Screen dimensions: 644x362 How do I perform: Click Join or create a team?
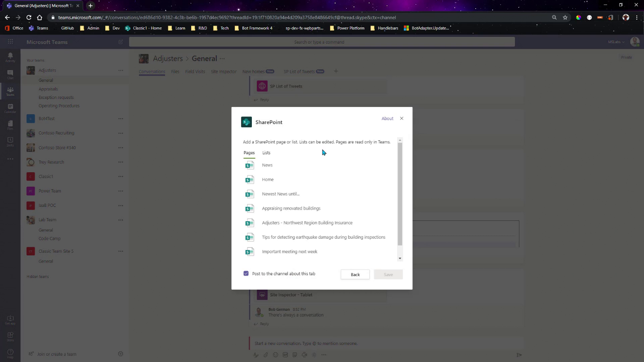57,354
